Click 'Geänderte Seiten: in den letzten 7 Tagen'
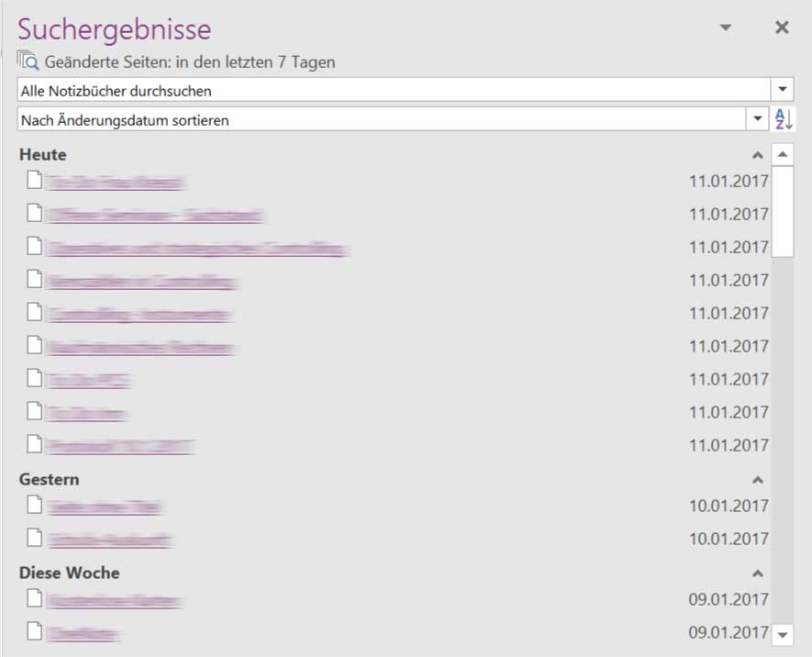The height and width of the screenshot is (657, 812). pyautogui.click(x=190, y=62)
